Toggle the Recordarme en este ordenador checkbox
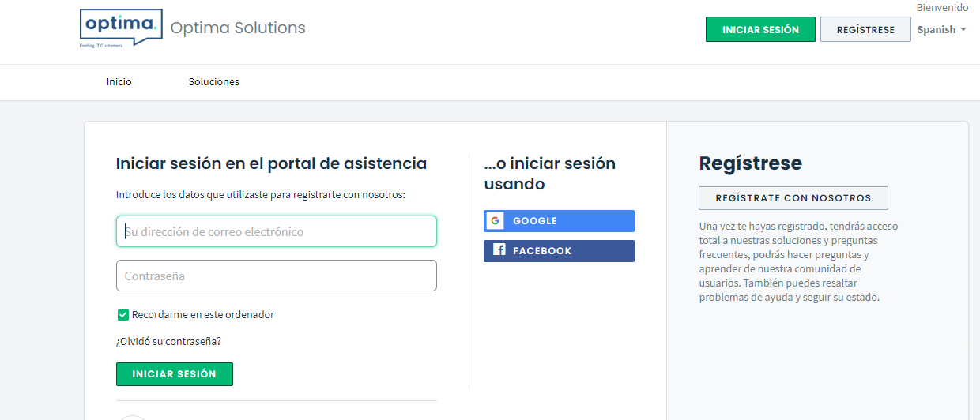Image resolution: width=980 pixels, height=420 pixels. 123,315
